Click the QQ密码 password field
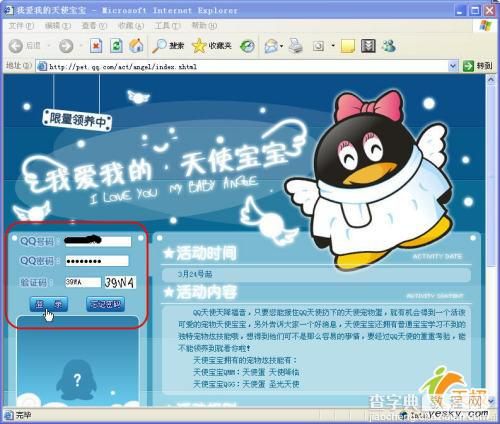The image size is (500, 424). 97,261
